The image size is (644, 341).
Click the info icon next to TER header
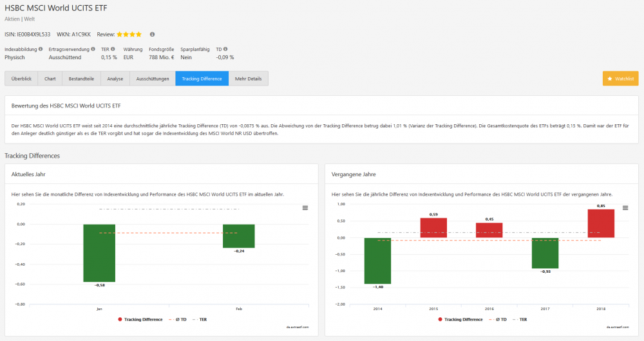click(x=113, y=49)
